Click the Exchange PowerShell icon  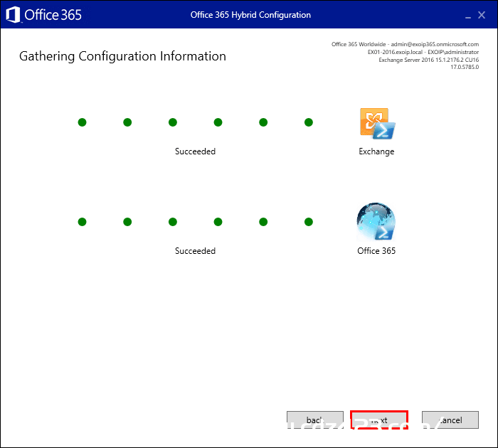point(377,124)
